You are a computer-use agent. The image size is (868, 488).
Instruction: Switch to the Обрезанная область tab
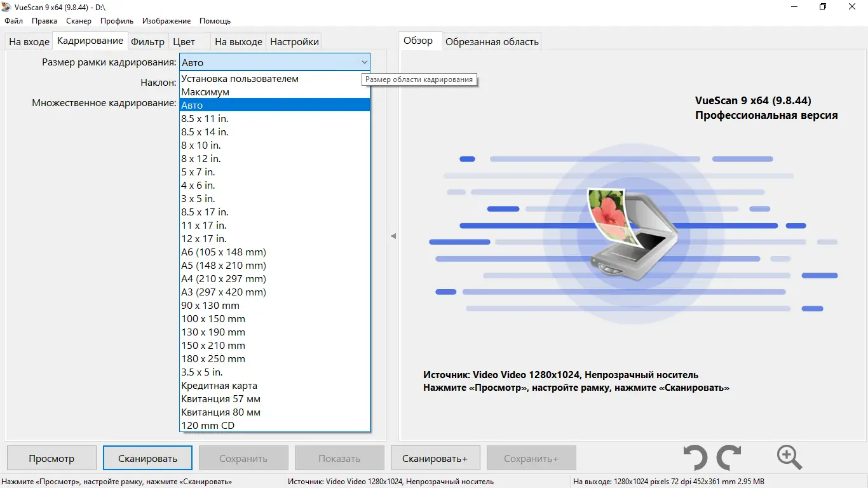(492, 41)
